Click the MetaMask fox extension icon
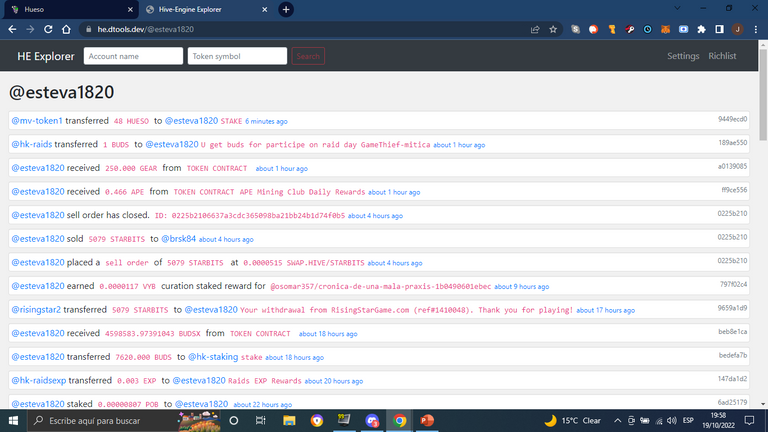Screen dimensions: 768x432 point(665,30)
